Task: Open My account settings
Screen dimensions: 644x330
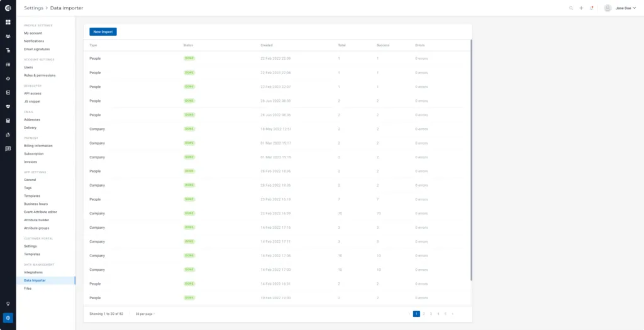Action: pyautogui.click(x=33, y=33)
